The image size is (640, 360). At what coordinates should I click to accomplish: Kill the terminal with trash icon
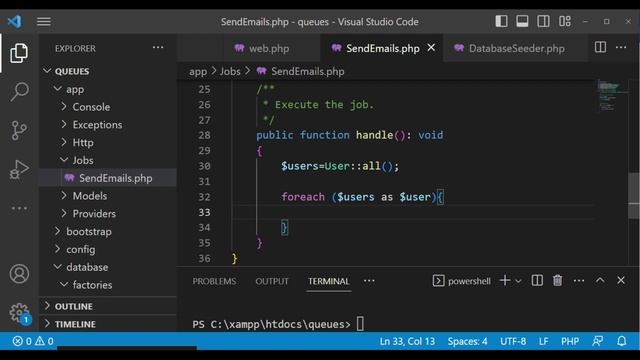coord(558,280)
